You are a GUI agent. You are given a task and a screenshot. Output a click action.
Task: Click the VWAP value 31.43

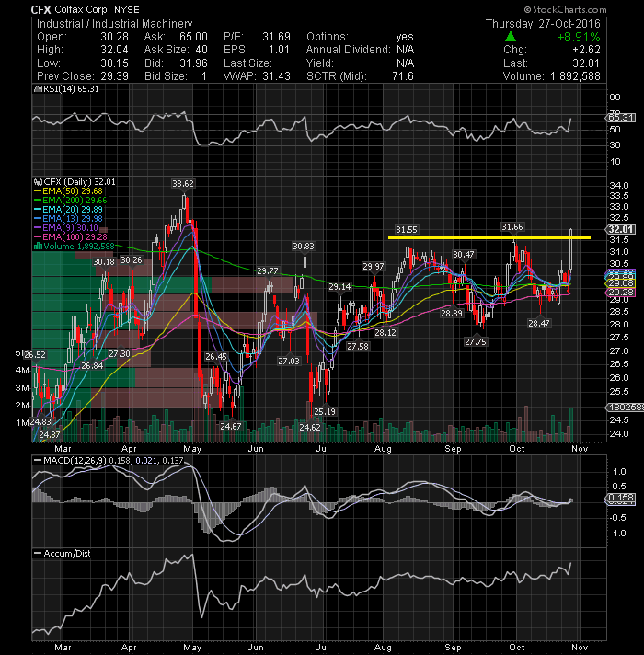pyautogui.click(x=276, y=76)
